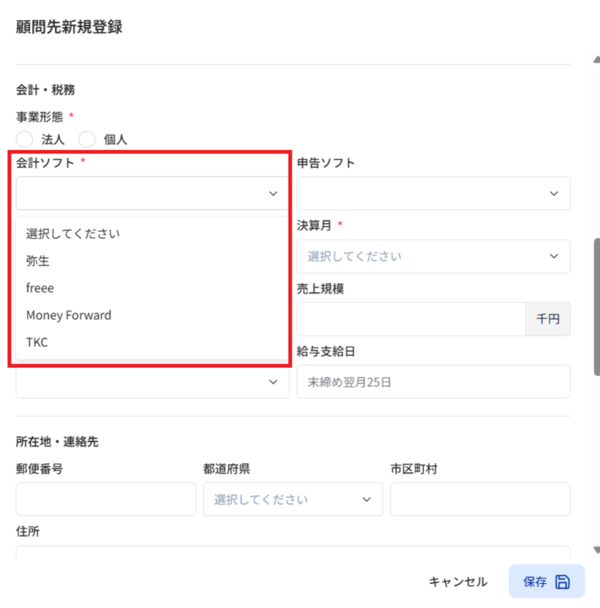Image resolution: width=600 pixels, height=608 pixels.
Task: Click the キャンセル button
Action: (x=458, y=582)
